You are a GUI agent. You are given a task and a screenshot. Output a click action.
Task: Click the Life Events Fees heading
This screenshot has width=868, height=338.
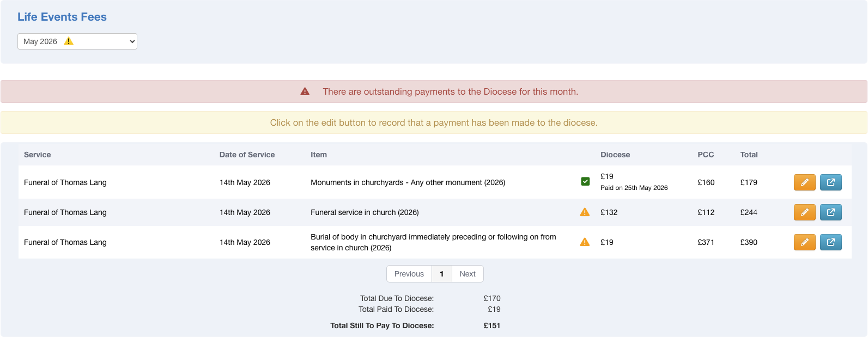pos(62,17)
